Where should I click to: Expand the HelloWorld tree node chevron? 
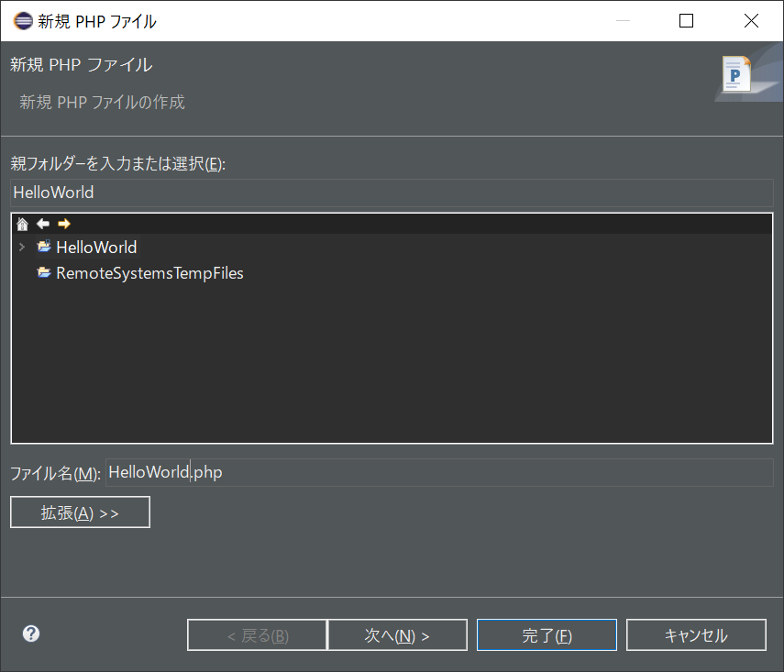tap(21, 247)
